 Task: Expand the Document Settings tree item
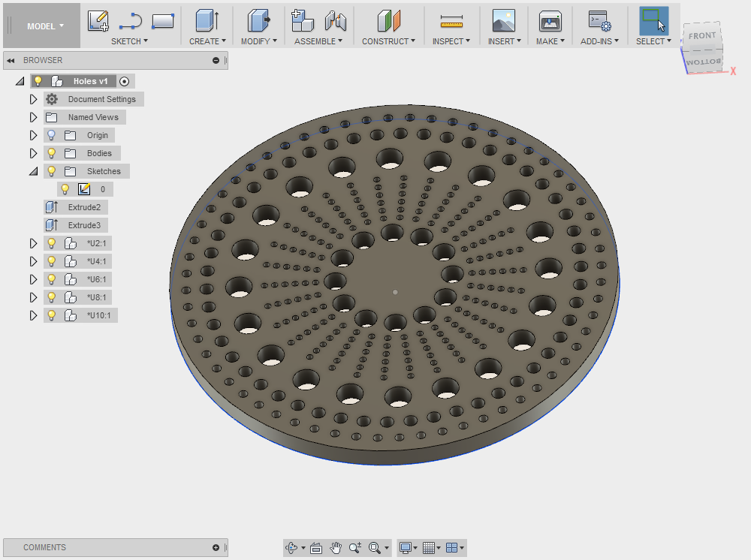pos(33,99)
